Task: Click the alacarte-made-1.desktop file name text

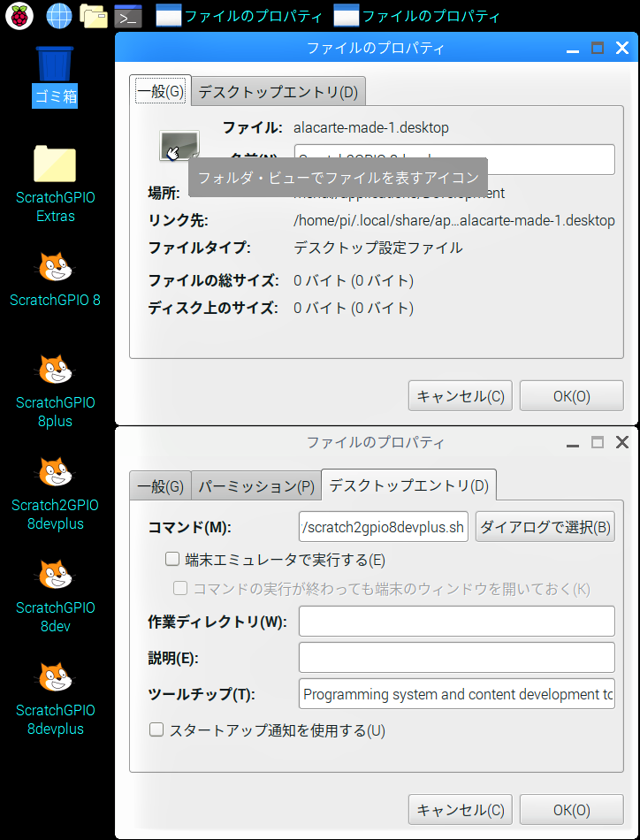Action: point(371,128)
